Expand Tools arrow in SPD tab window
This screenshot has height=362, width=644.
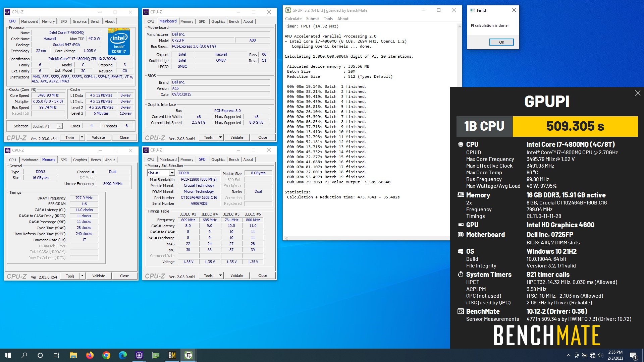click(220, 276)
